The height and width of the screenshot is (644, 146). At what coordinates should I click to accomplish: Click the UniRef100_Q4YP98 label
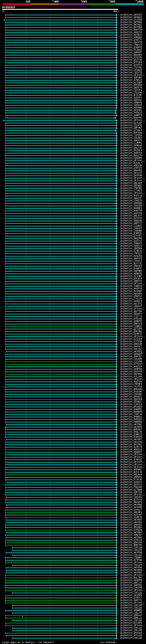point(131,175)
